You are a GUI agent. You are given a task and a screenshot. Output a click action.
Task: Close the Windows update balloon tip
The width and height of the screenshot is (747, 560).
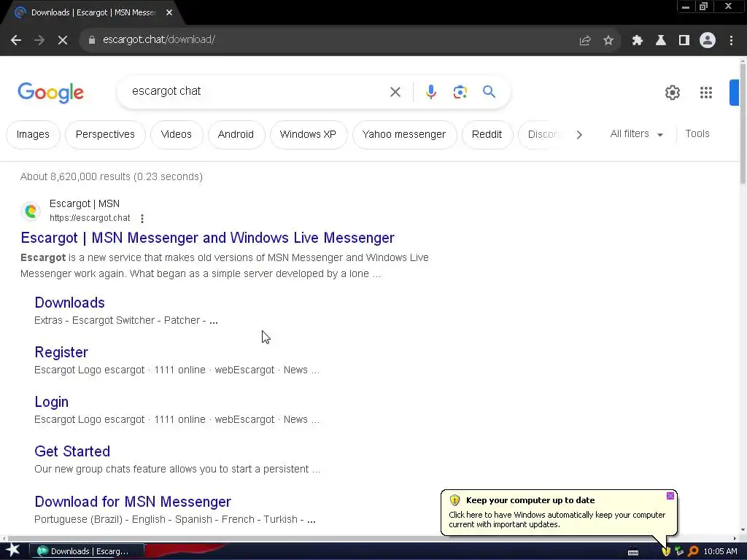tap(670, 496)
